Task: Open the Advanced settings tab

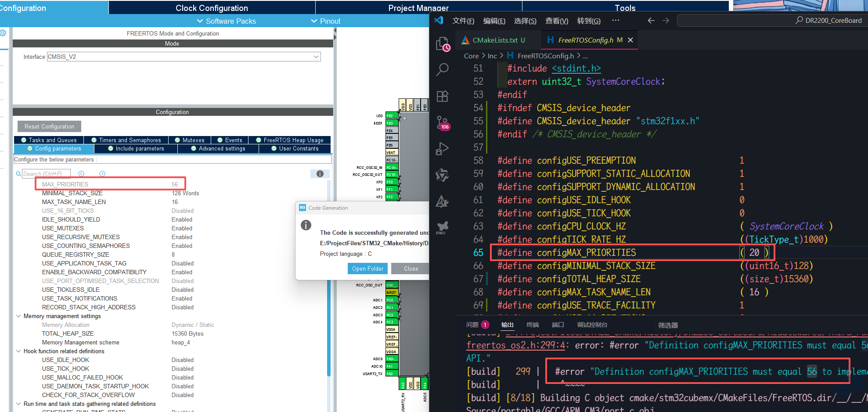Action: [x=218, y=149]
